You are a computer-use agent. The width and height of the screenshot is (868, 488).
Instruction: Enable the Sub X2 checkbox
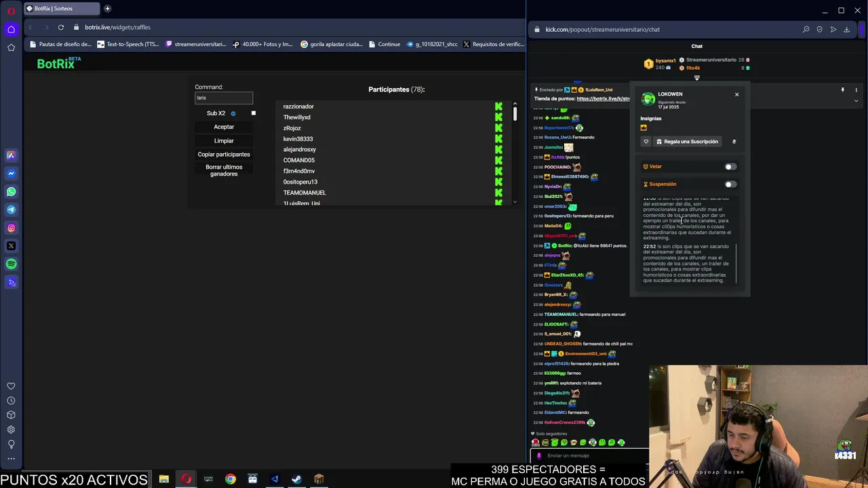254,113
